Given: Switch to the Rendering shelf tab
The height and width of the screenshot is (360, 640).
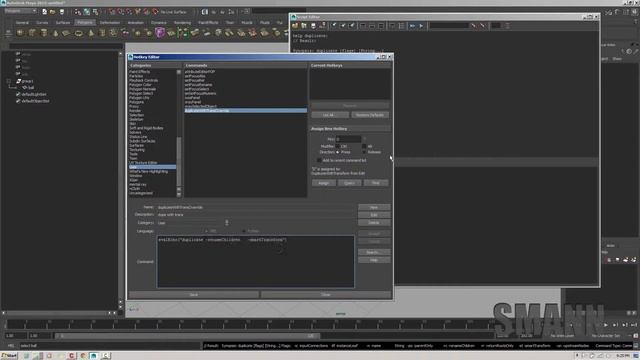Looking at the screenshot, I should coord(182,23).
